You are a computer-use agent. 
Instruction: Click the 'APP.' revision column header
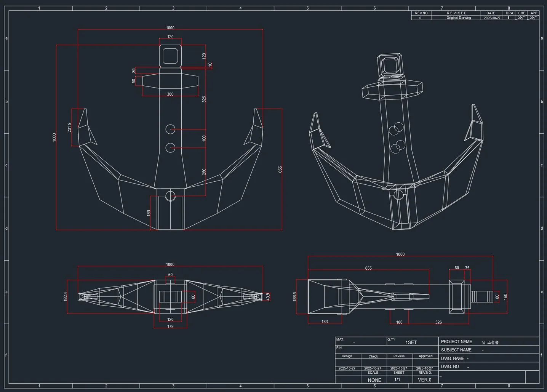click(534, 13)
